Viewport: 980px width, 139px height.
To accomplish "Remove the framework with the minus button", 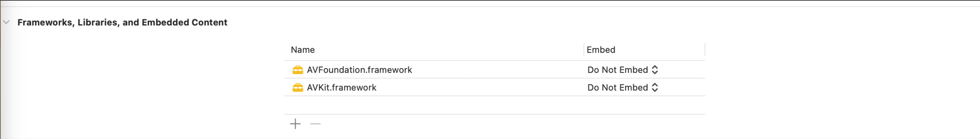I will click(315, 124).
